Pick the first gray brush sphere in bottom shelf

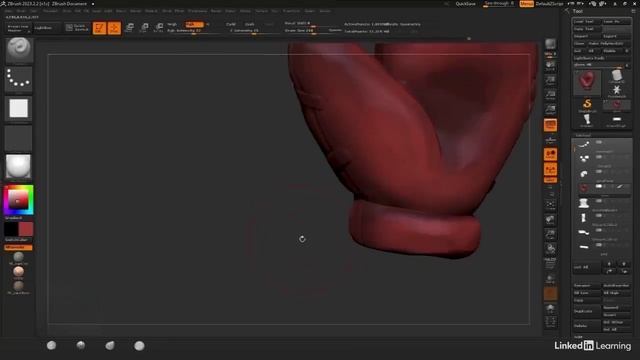(51, 345)
